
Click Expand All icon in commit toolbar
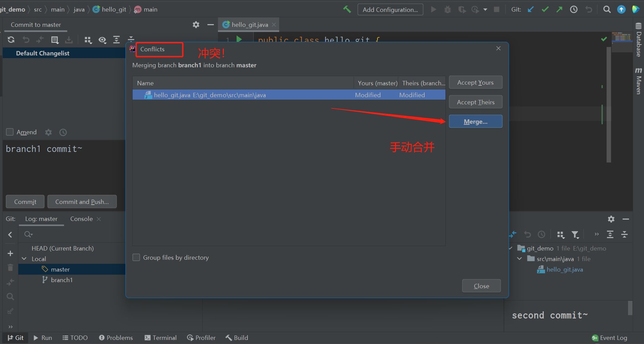click(x=117, y=40)
